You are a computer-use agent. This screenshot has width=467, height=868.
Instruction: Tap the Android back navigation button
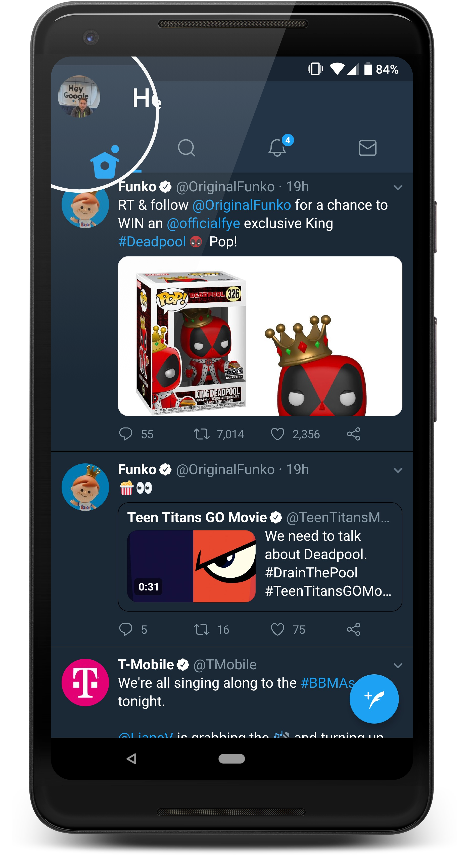131,759
